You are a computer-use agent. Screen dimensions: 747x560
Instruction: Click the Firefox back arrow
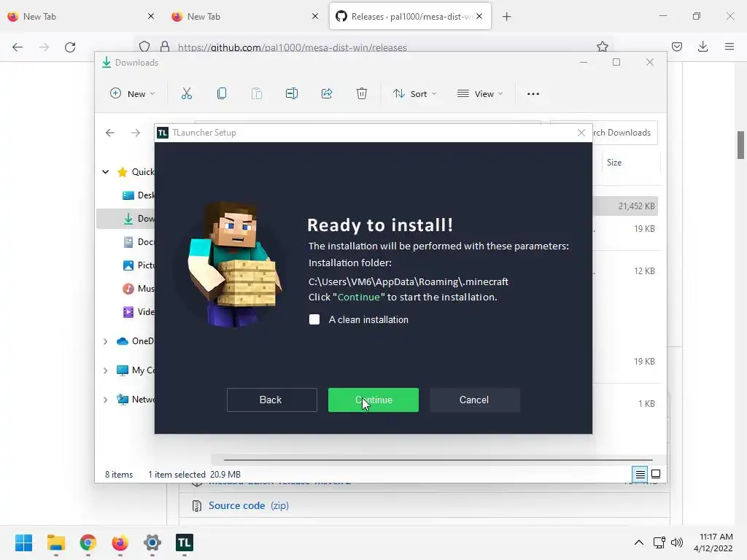click(x=18, y=47)
